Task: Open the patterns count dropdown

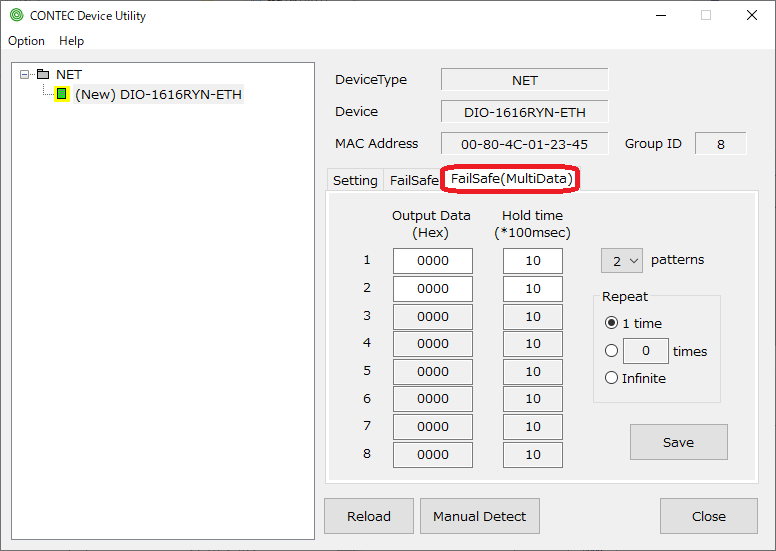Action: (621, 260)
